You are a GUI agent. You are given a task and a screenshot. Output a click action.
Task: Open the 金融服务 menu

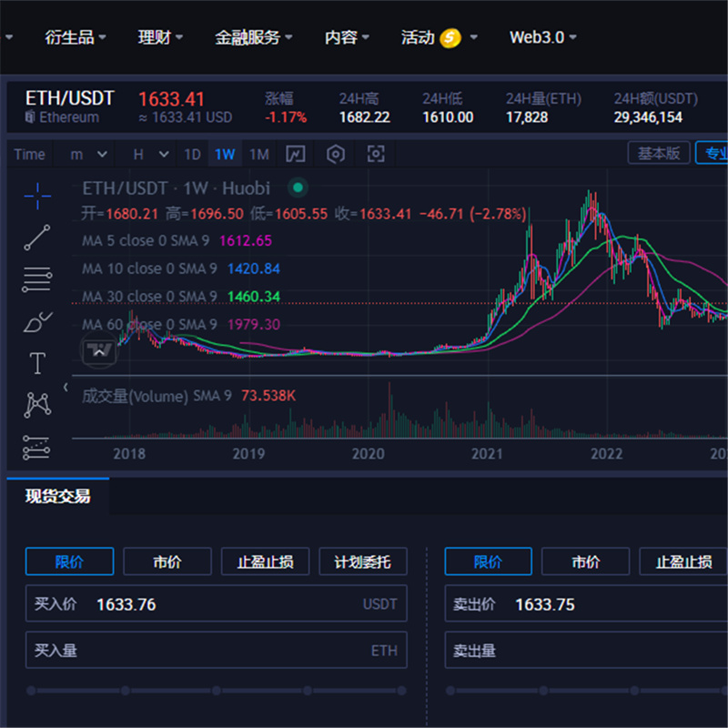coord(253,37)
